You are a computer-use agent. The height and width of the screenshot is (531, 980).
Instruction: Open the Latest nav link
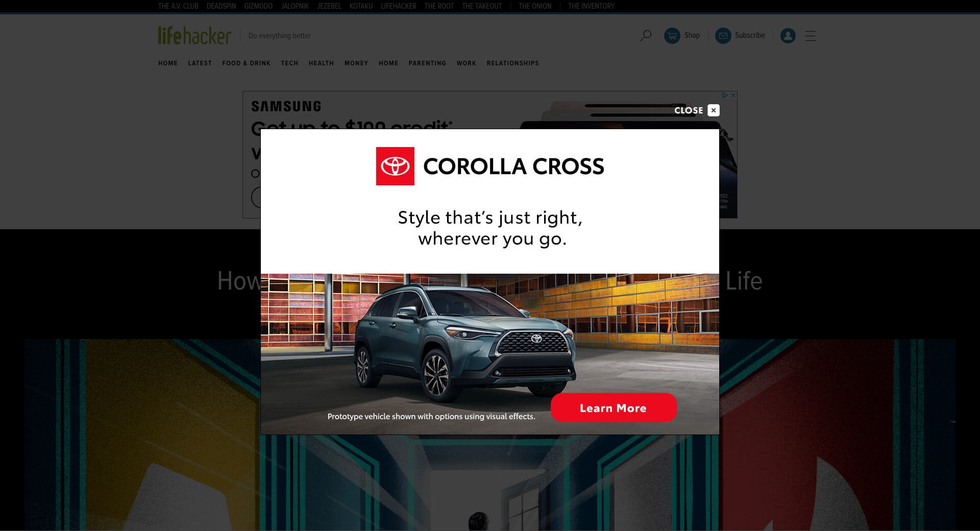click(200, 63)
